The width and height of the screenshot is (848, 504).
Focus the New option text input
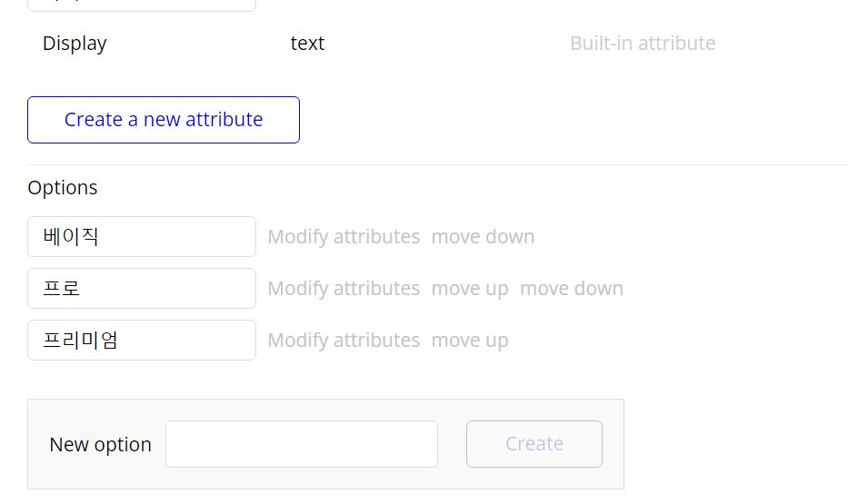(302, 444)
